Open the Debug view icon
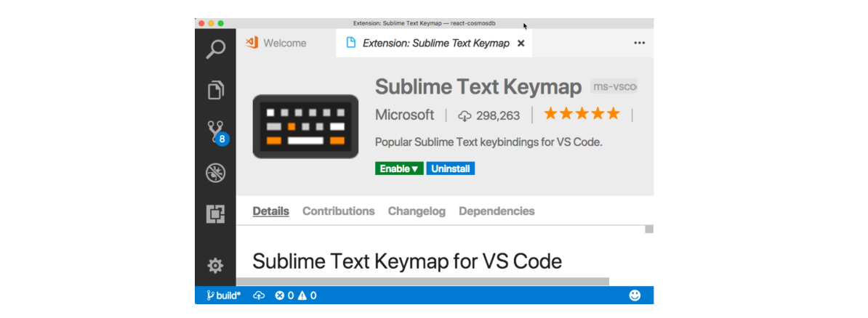 coord(215,173)
